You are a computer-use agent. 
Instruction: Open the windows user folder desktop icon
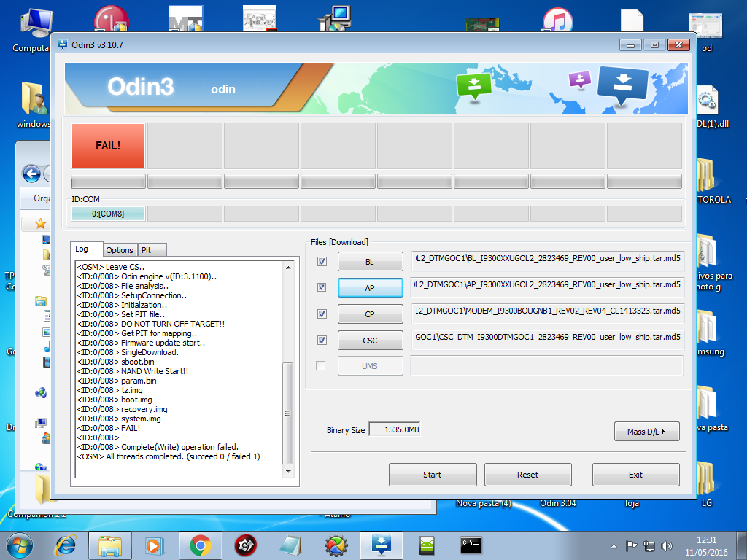[34, 105]
